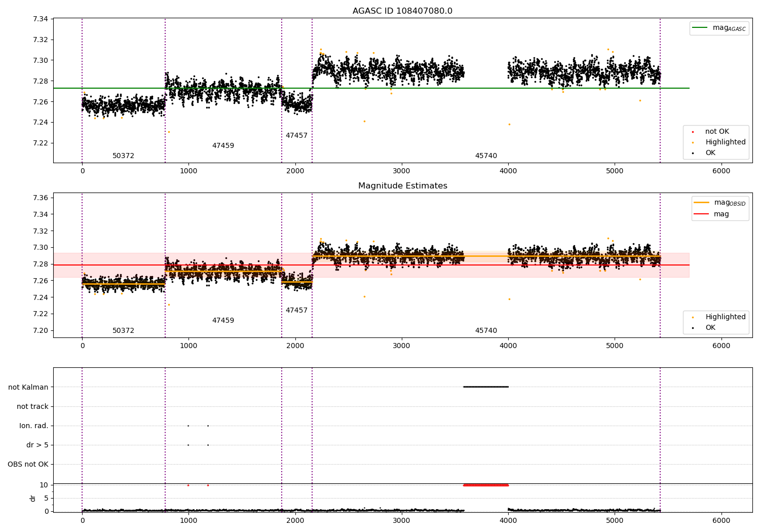Viewport: 760px width, 532px height.
Task: Click the 7.22 tick in the top plot
Action: [41, 143]
